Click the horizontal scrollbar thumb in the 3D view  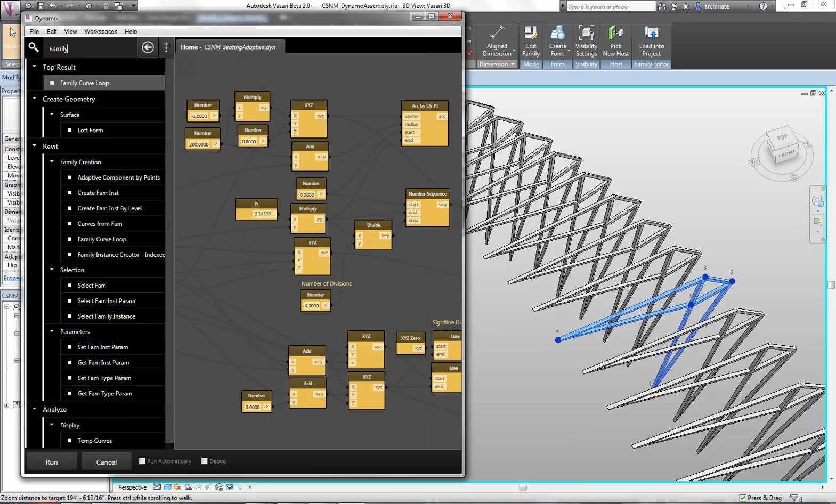(x=523, y=487)
